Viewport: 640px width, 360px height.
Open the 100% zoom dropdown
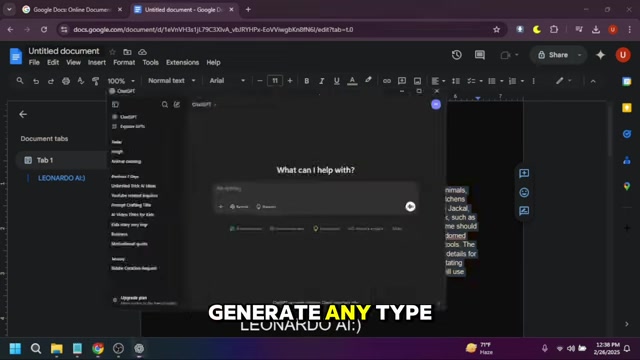click(121, 81)
